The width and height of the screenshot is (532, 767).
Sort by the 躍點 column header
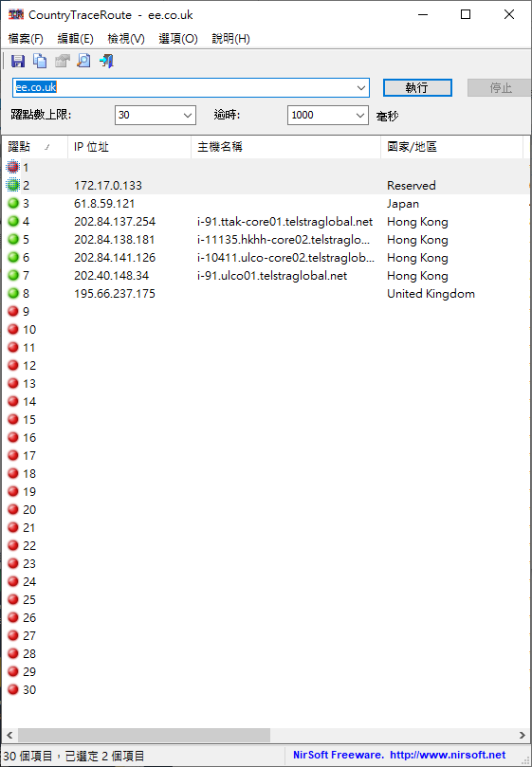tap(35, 147)
